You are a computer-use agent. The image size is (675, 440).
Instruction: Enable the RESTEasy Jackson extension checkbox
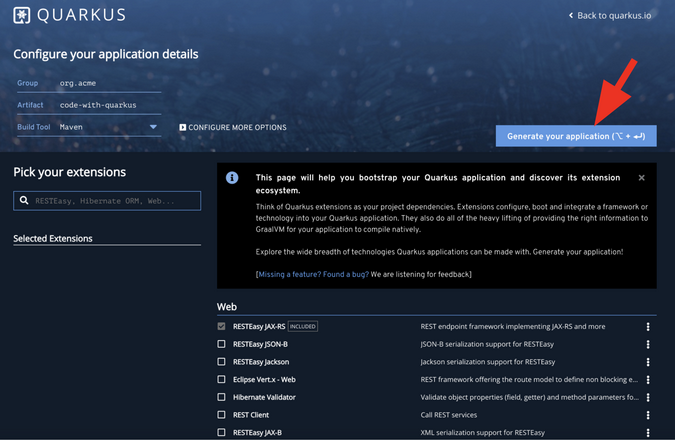pyautogui.click(x=221, y=362)
